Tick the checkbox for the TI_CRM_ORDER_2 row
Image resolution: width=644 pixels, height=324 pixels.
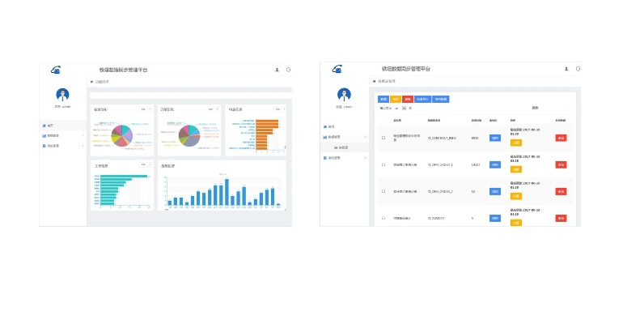383,191
